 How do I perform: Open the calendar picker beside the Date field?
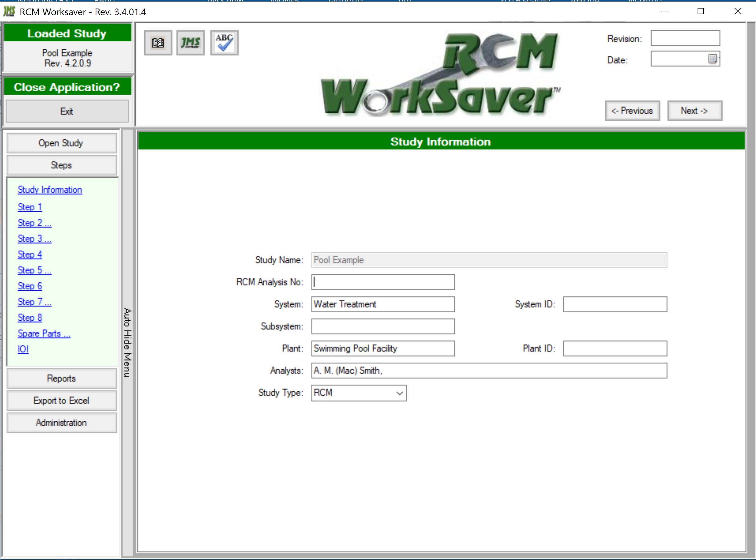tap(713, 58)
